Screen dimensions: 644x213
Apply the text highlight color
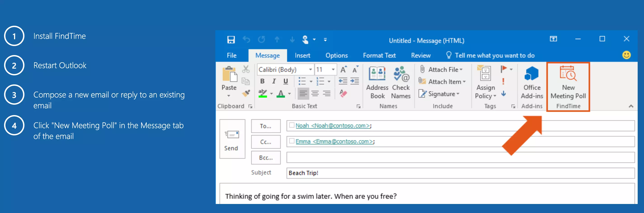(263, 94)
